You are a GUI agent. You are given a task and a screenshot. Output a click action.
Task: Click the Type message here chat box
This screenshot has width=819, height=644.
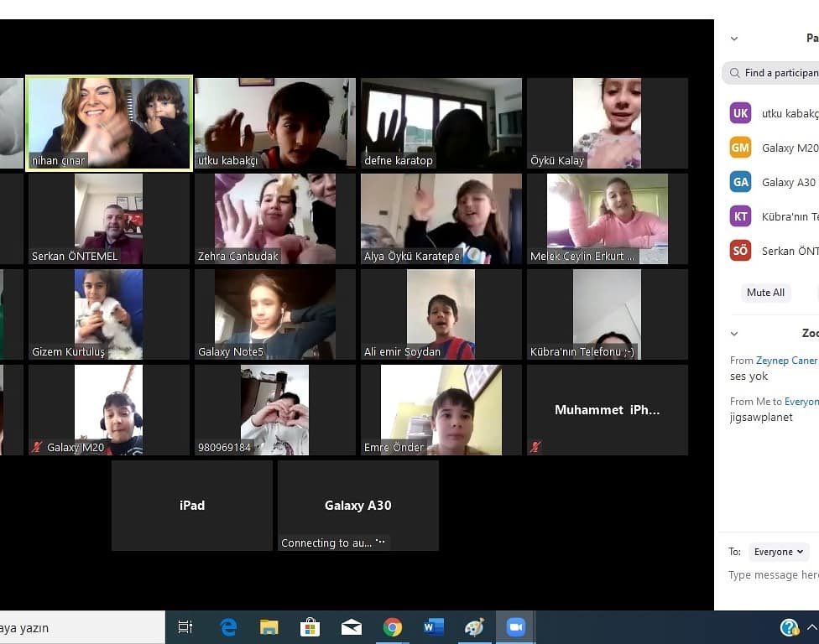coord(773,574)
